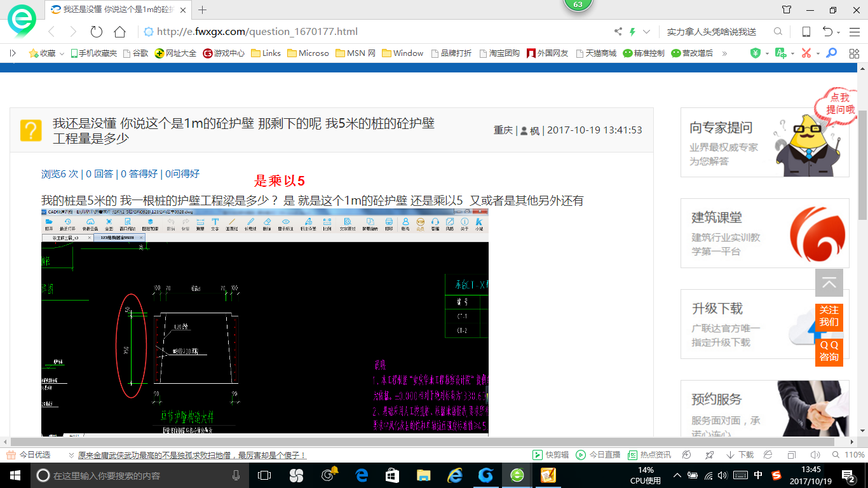868x488 pixels.
Task: Open File Explorer from the taskbar
Action: tap(423, 475)
